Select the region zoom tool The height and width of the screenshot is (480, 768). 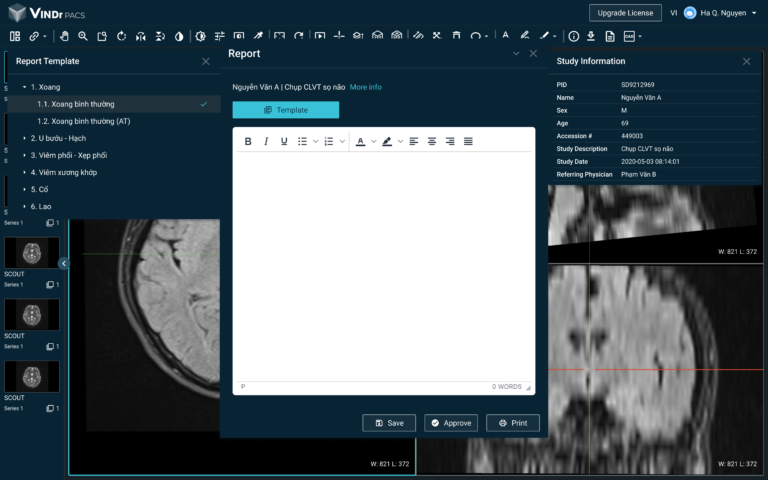102,36
